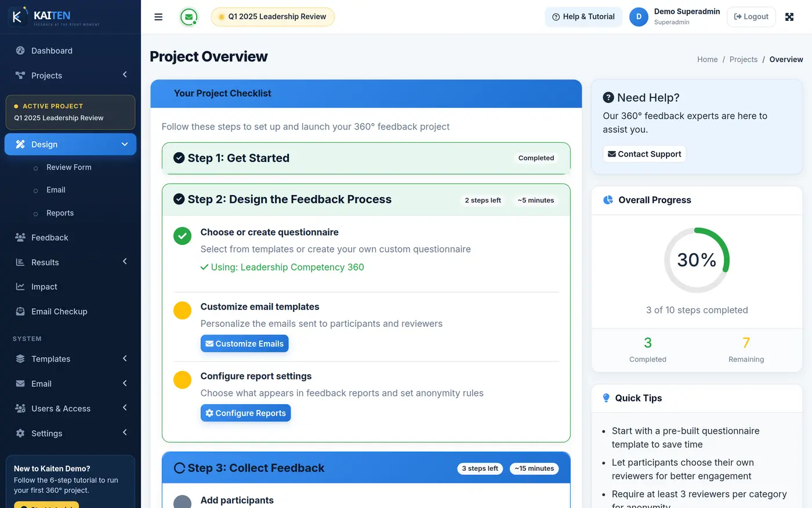Click the yellow status circle for Configure report settings

tap(183, 380)
